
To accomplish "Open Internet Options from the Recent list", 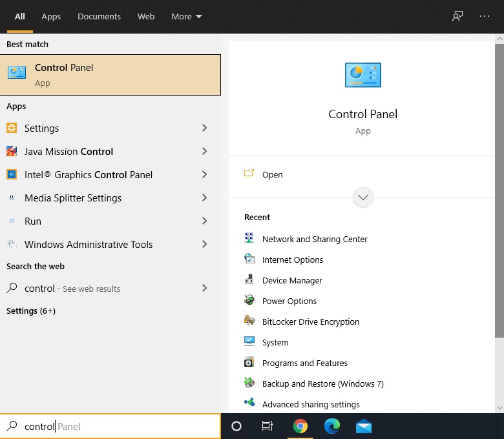I will pyautogui.click(x=293, y=260).
